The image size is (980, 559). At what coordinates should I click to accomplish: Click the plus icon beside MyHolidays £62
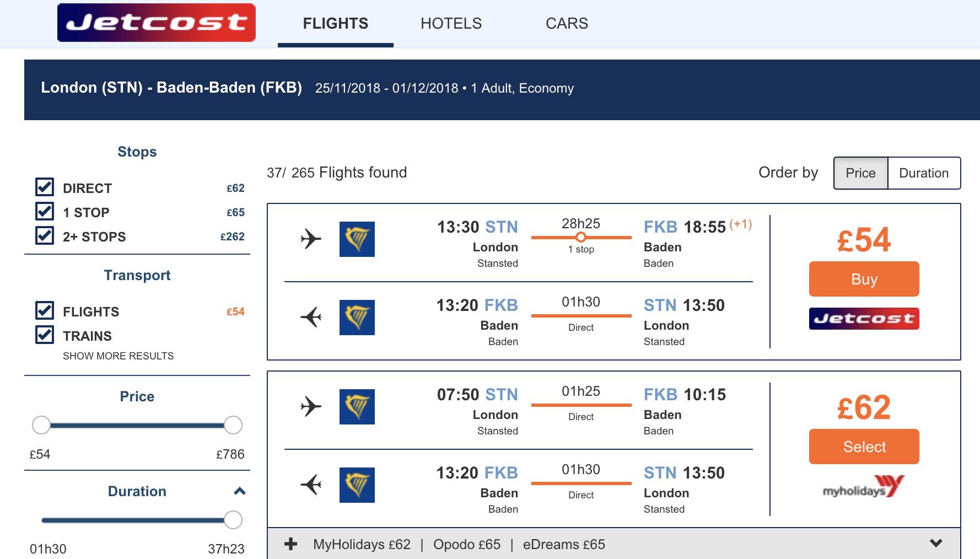[x=290, y=545]
